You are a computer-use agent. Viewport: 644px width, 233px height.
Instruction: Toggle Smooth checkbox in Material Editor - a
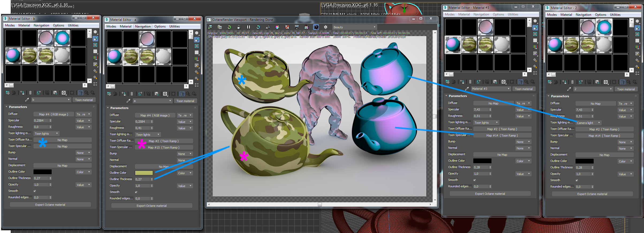pyautogui.click(x=136, y=192)
